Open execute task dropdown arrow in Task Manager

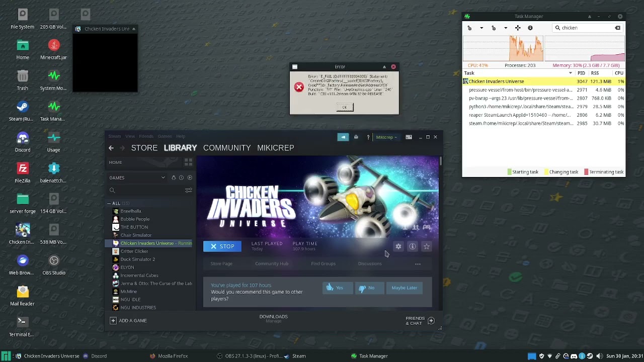[x=481, y=28]
